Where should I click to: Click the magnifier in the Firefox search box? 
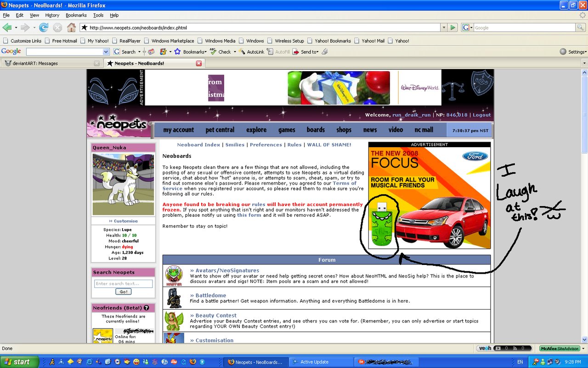[x=581, y=28]
